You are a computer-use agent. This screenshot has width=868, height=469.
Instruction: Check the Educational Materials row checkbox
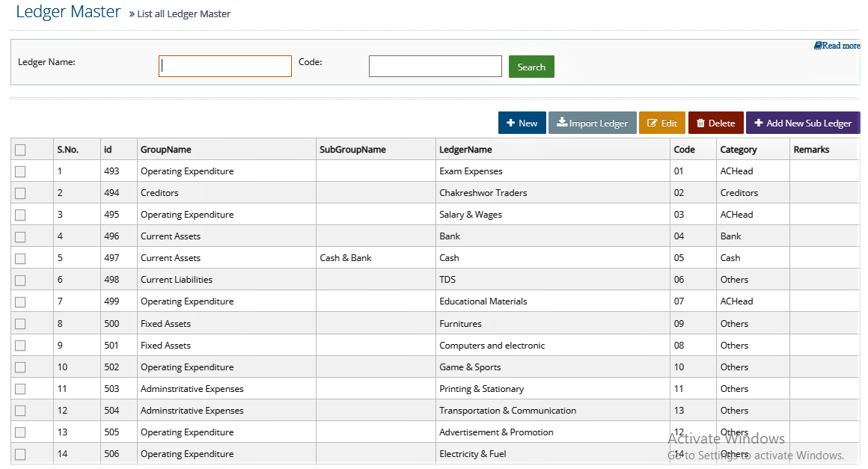(20, 302)
